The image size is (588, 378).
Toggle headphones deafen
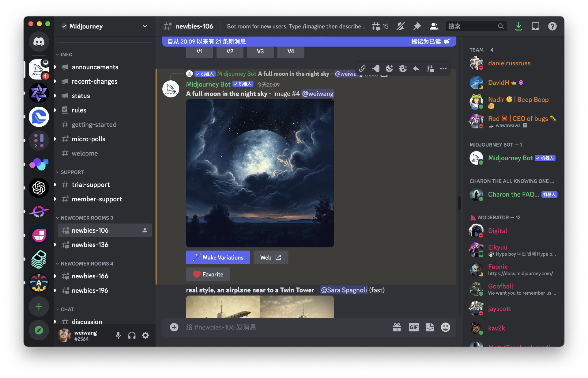(x=132, y=335)
